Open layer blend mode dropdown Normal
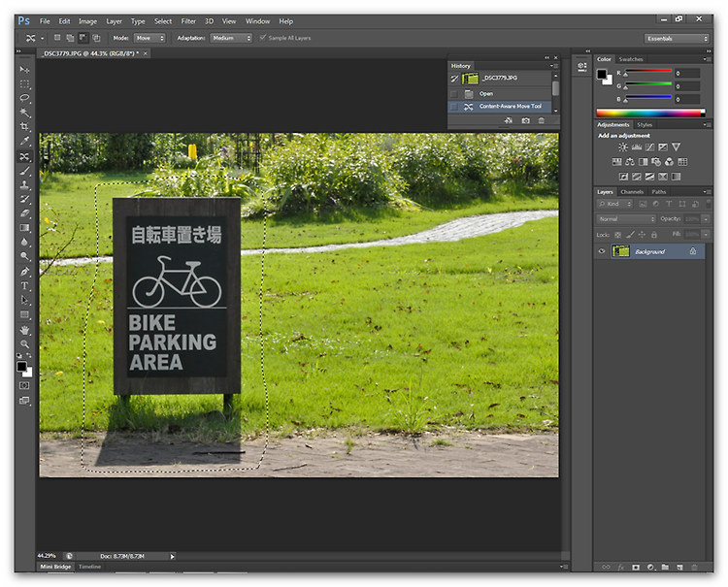728x587 pixels. (626, 219)
